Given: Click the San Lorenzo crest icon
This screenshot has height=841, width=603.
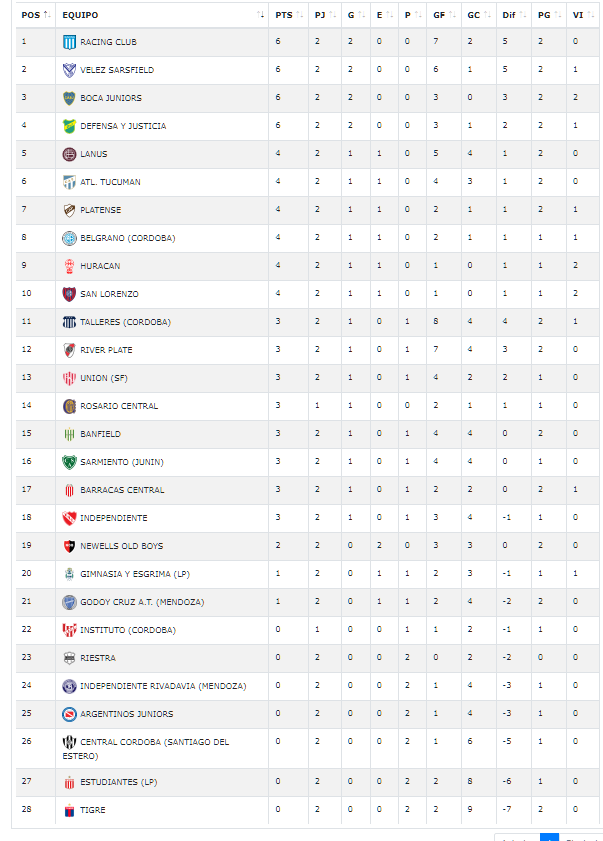Looking at the screenshot, I should [69, 294].
